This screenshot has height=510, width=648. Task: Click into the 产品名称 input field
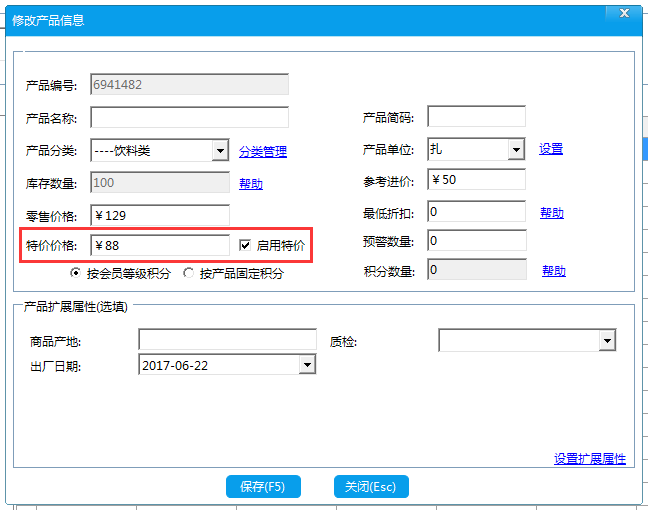[x=189, y=118]
